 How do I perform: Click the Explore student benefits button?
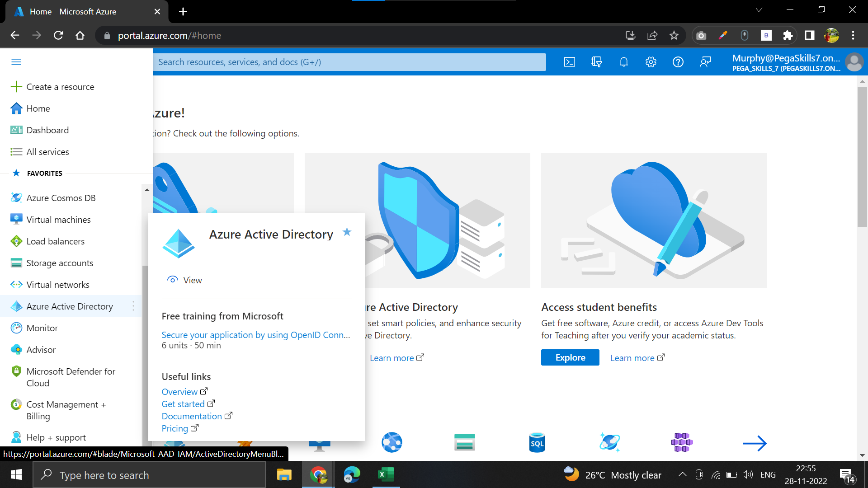tap(570, 357)
